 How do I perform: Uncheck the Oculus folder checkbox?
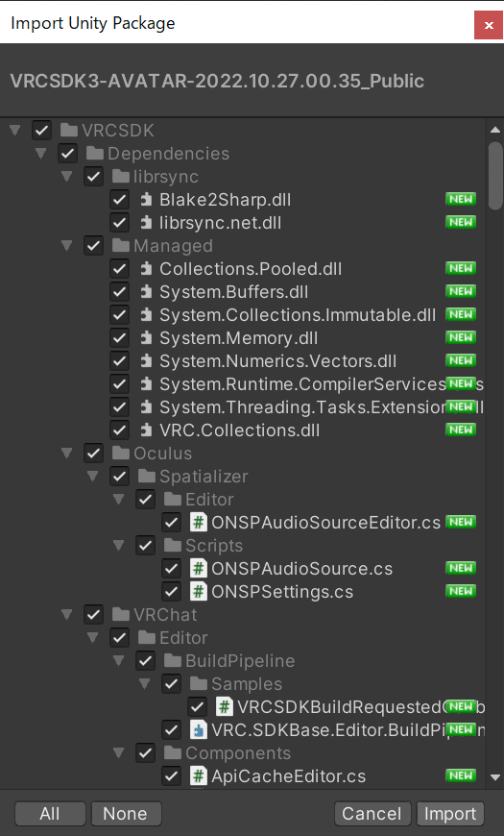[94, 454]
